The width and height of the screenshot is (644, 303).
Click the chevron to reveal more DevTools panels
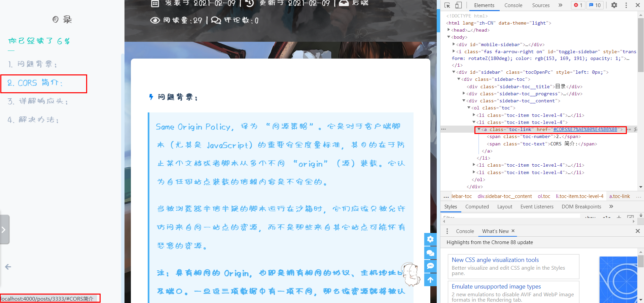[560, 5]
